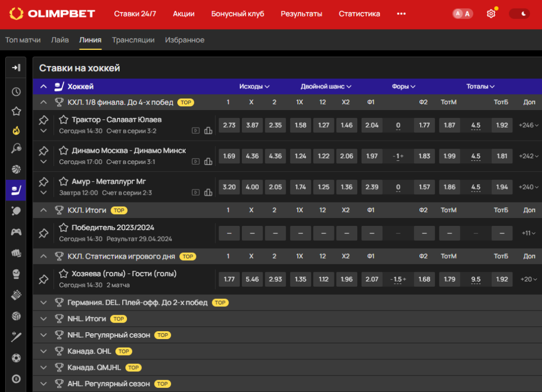Favorite Динамо Москва - Динамо Минск with star

point(64,150)
